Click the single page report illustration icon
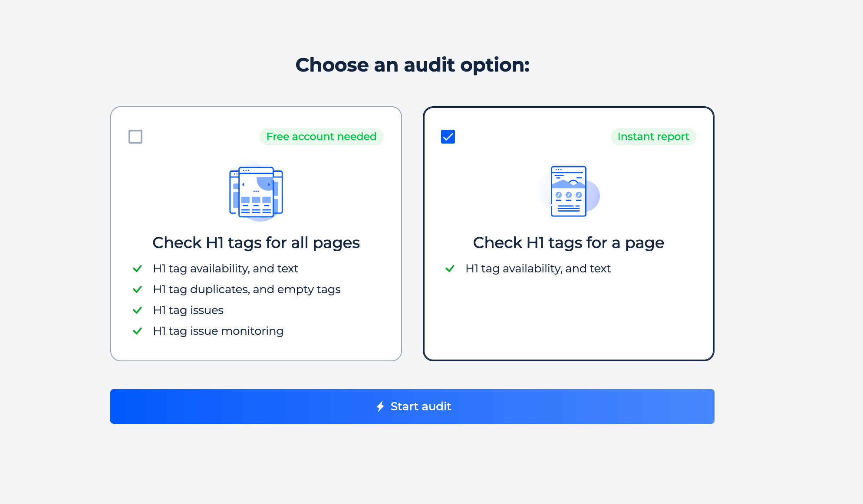Image resolution: width=863 pixels, height=504 pixels. pos(569,191)
